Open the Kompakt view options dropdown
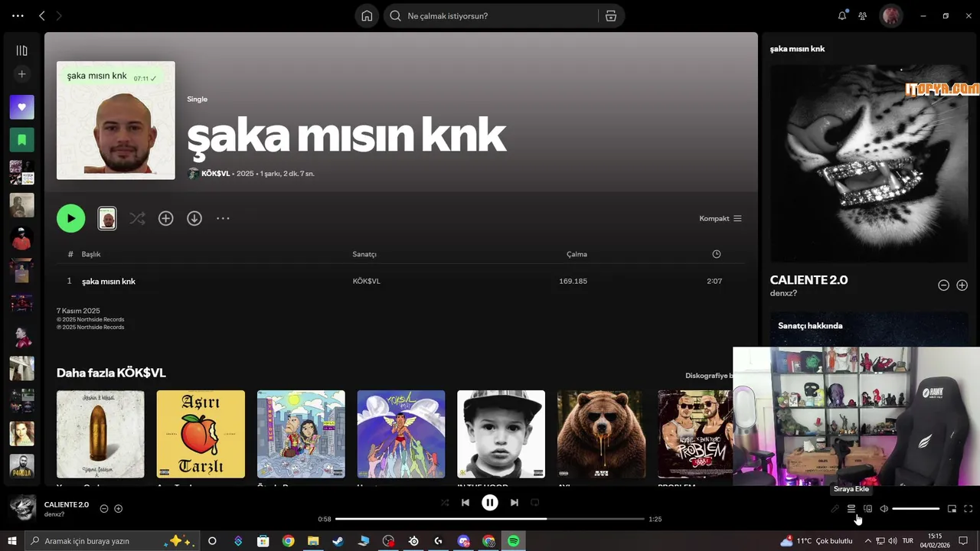The width and height of the screenshot is (980, 551). [x=720, y=218]
